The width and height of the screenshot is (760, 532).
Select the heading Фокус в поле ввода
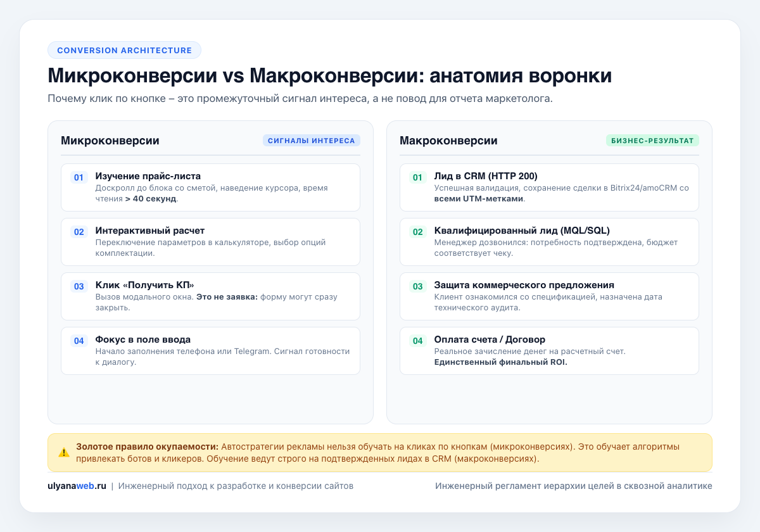tap(142, 339)
